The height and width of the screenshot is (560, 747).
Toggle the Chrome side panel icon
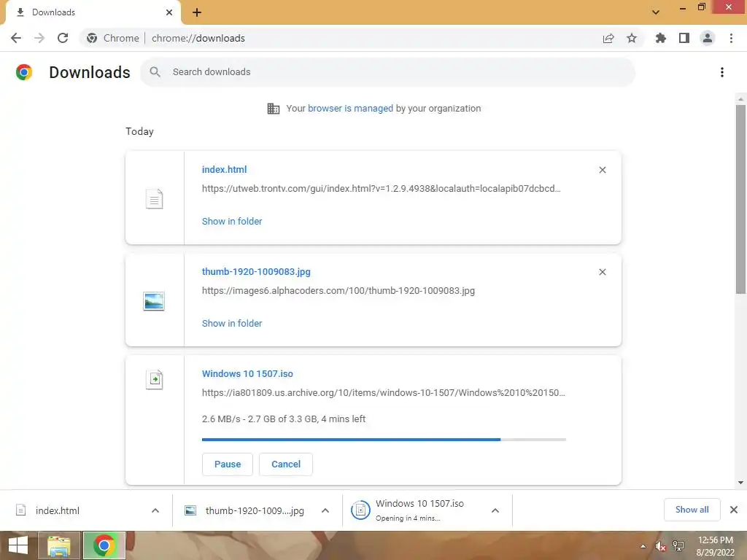pos(684,38)
